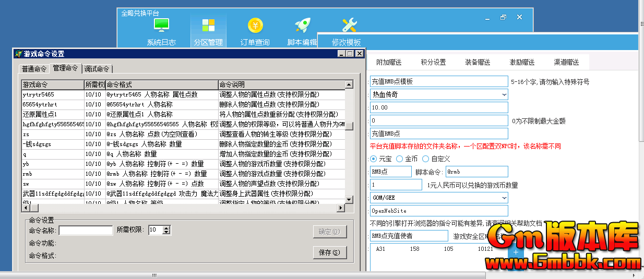Click the 游戏命令设置 window title icon

point(18,54)
